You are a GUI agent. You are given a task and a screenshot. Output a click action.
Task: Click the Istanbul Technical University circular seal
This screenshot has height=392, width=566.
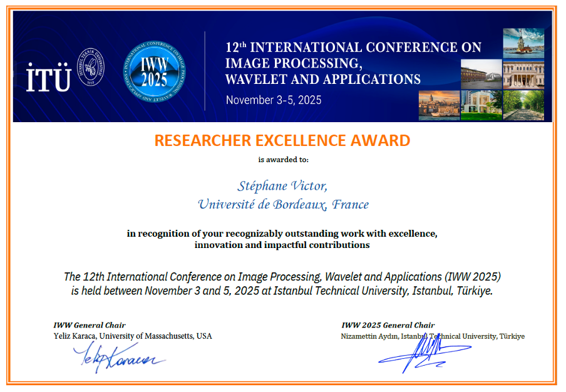pos(90,68)
